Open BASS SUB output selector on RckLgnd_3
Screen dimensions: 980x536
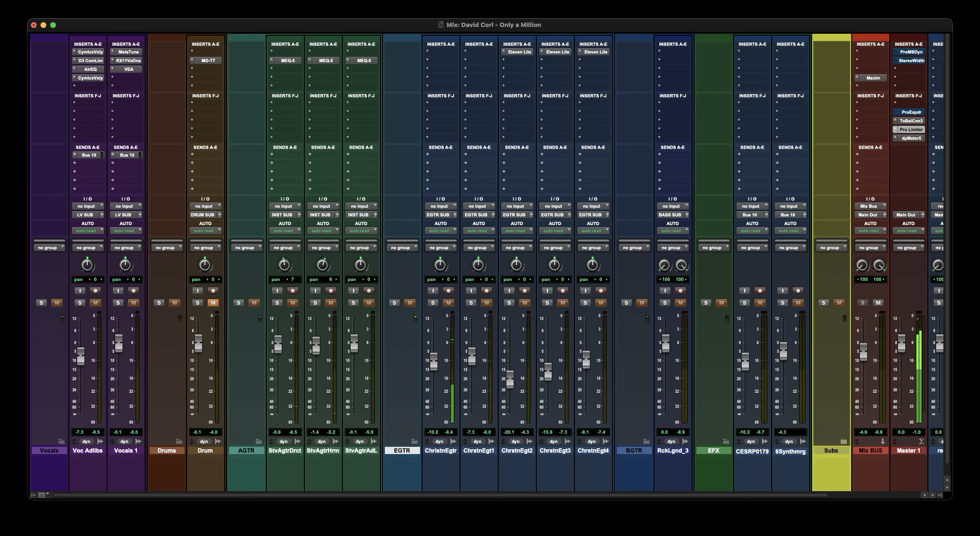[670, 215]
